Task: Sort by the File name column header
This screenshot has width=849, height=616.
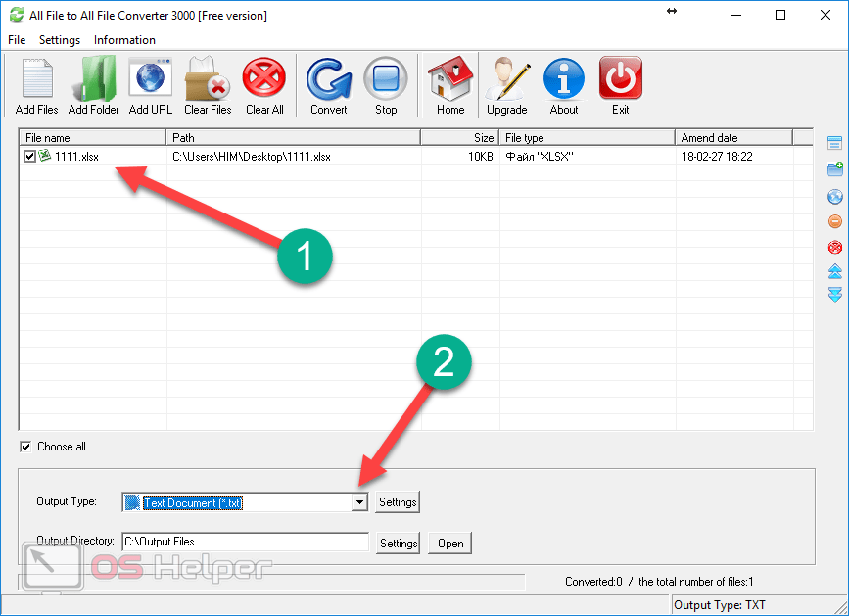Action: click(93, 137)
